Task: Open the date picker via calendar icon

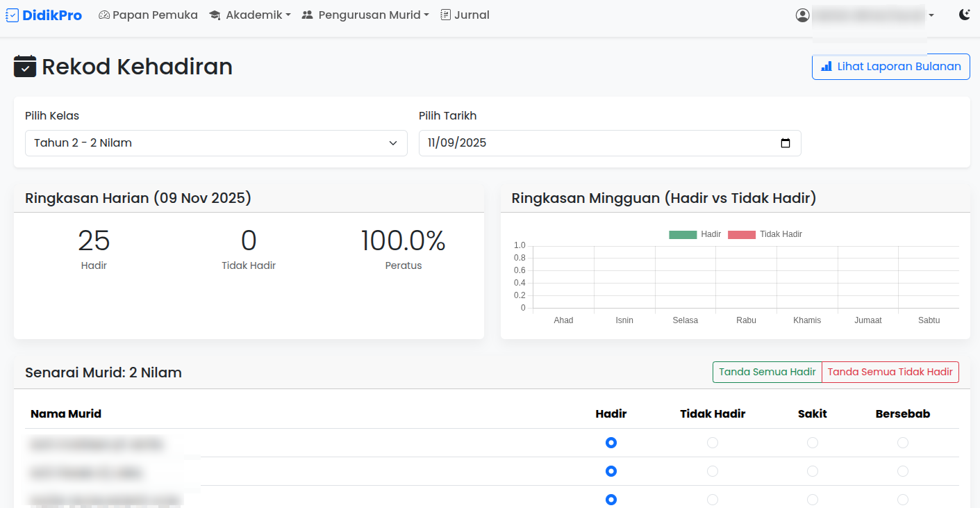Action: click(785, 142)
